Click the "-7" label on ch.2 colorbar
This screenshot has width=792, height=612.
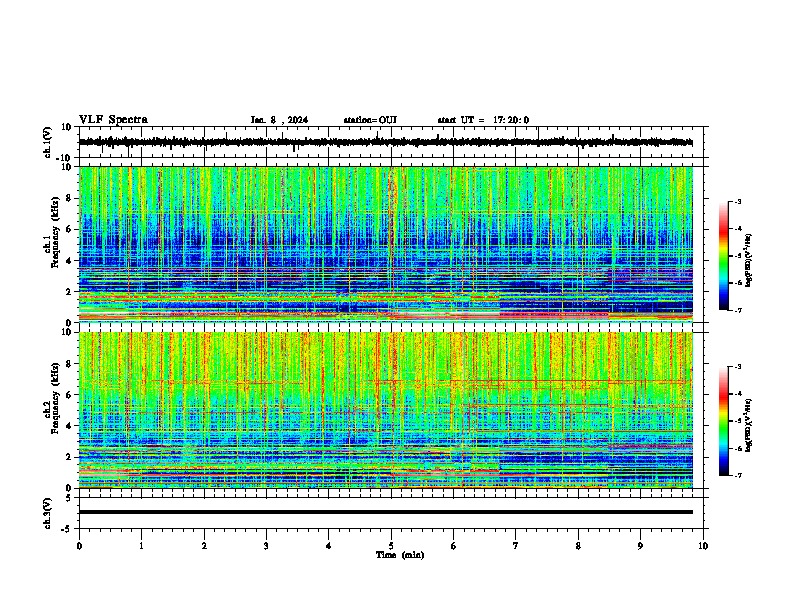(x=737, y=475)
